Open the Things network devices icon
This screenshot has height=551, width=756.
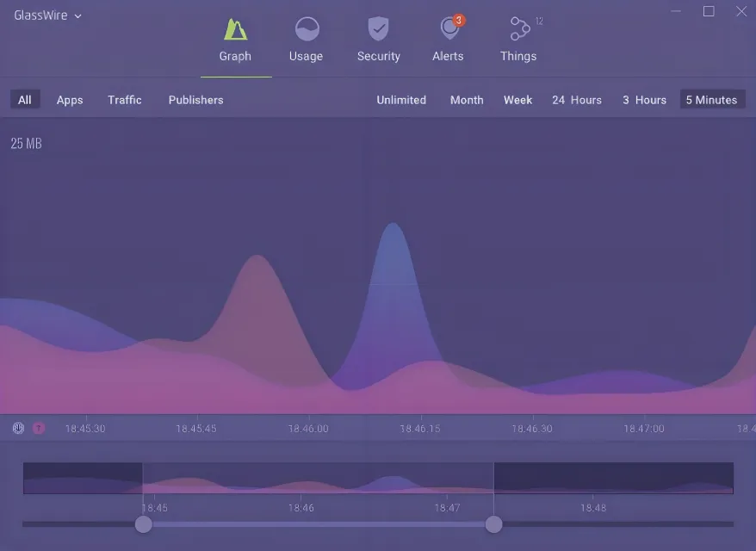518,29
